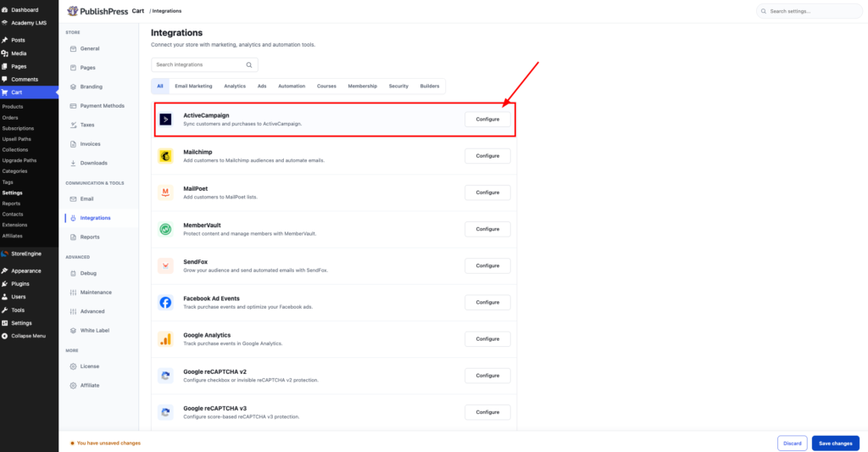Click the Email envelope icon

click(x=73, y=198)
